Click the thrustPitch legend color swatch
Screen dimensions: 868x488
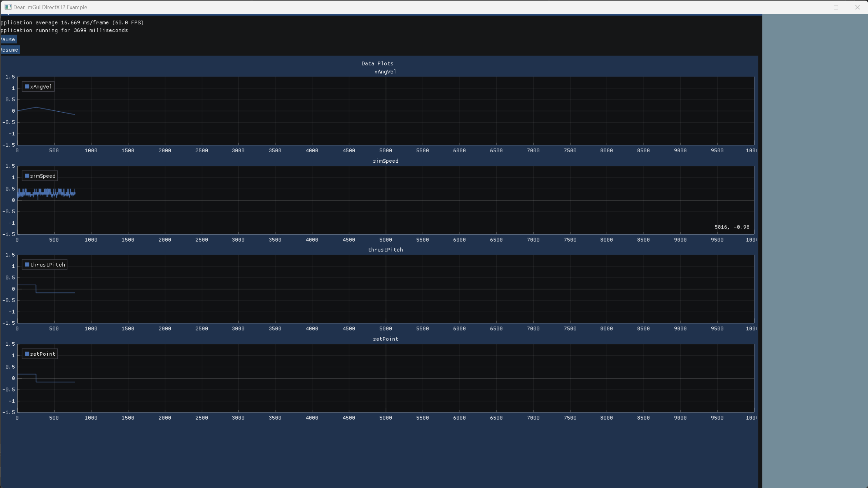pos(27,265)
